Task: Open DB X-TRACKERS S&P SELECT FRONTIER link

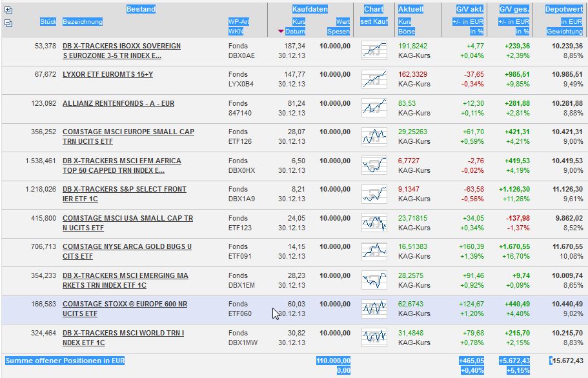Action: click(125, 194)
